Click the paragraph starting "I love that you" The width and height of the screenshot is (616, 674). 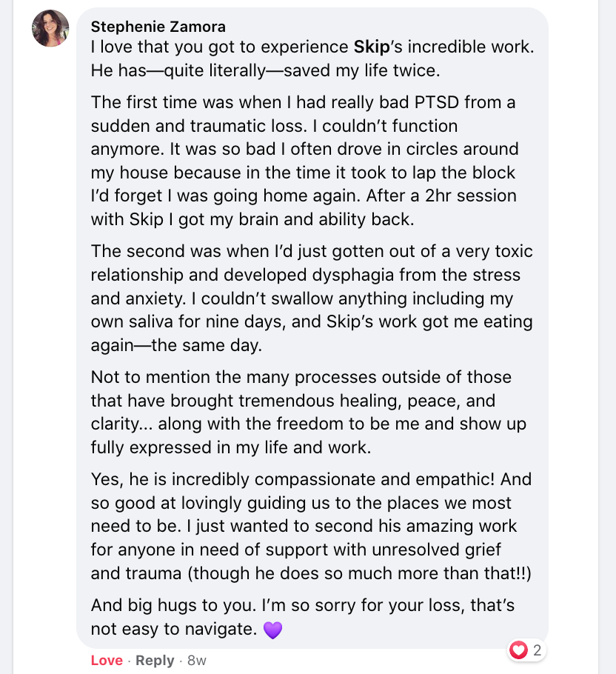tap(311, 59)
